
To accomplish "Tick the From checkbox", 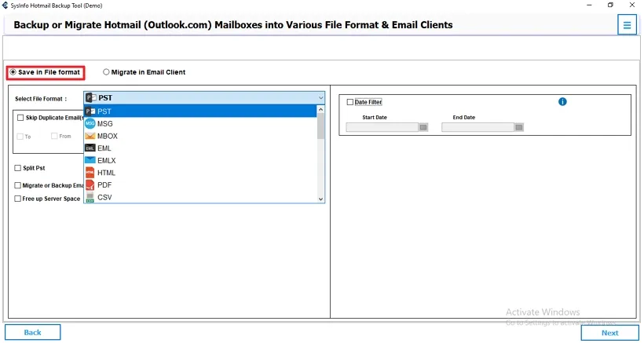I will [x=54, y=136].
